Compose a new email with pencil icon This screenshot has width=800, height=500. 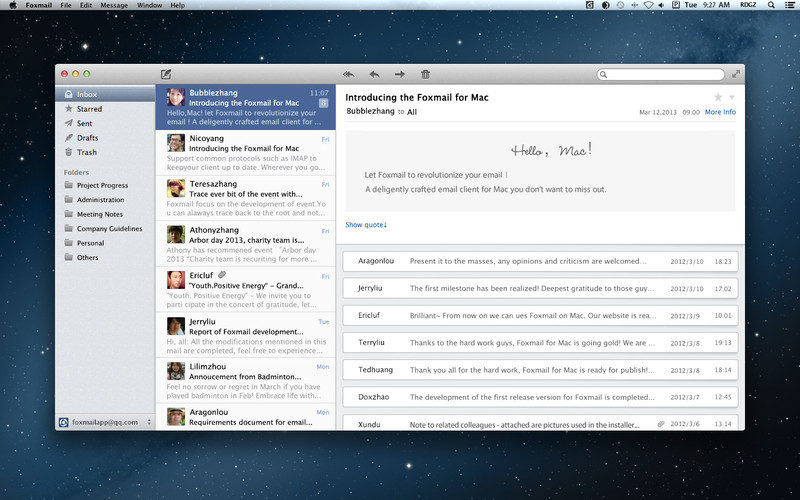coord(166,74)
